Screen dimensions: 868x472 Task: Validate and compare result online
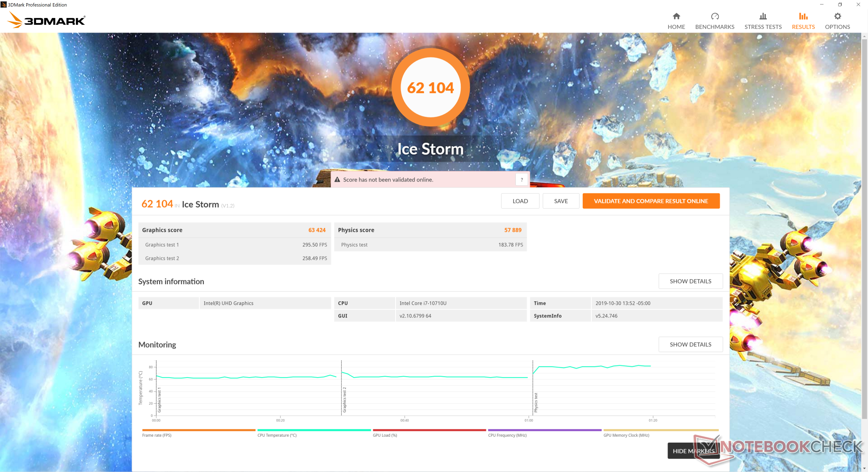[651, 201]
